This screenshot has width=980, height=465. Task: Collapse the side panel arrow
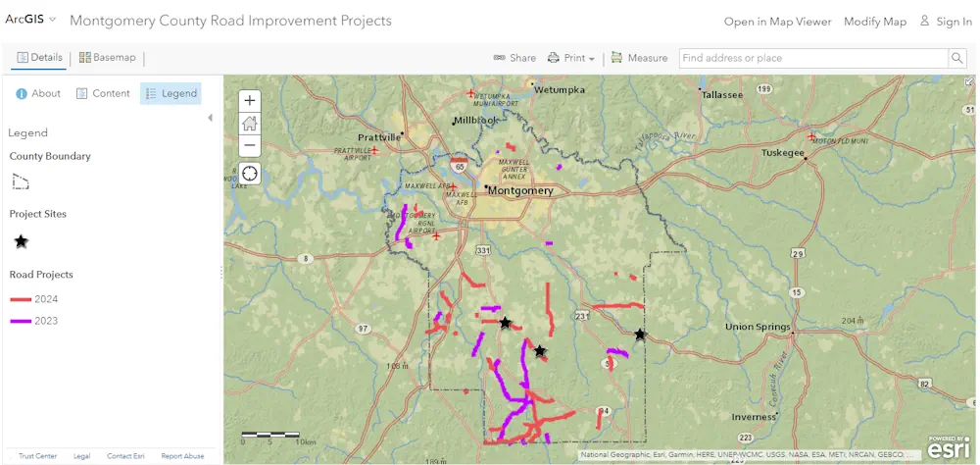pos(210,118)
